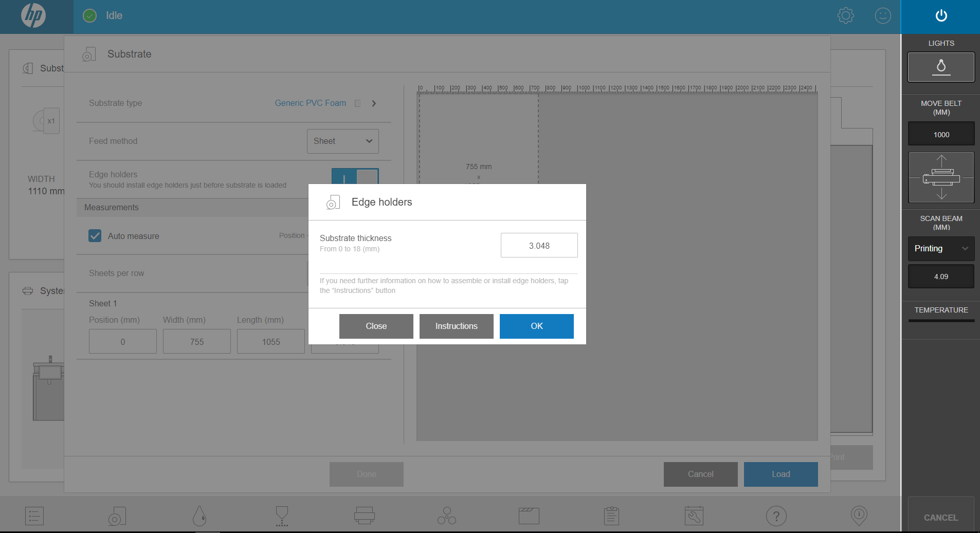Click the move belt direction control

click(x=941, y=177)
